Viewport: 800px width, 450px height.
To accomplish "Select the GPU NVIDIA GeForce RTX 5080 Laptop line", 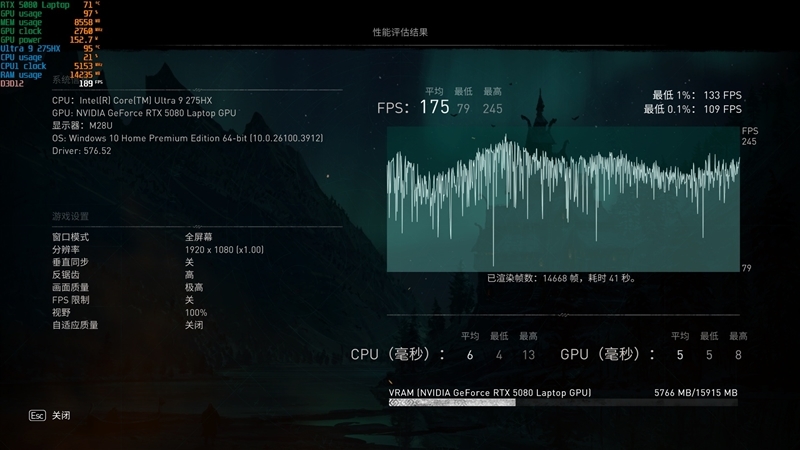I will pos(144,113).
